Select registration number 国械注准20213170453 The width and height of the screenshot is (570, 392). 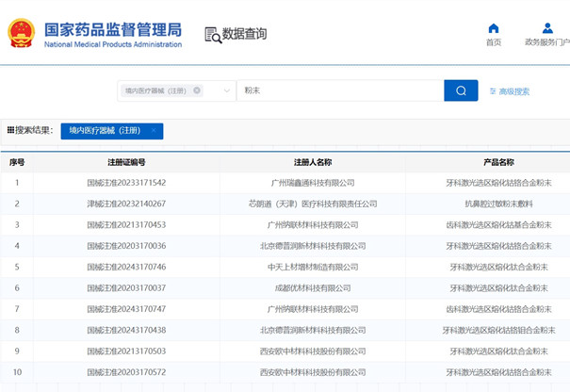pos(126,224)
